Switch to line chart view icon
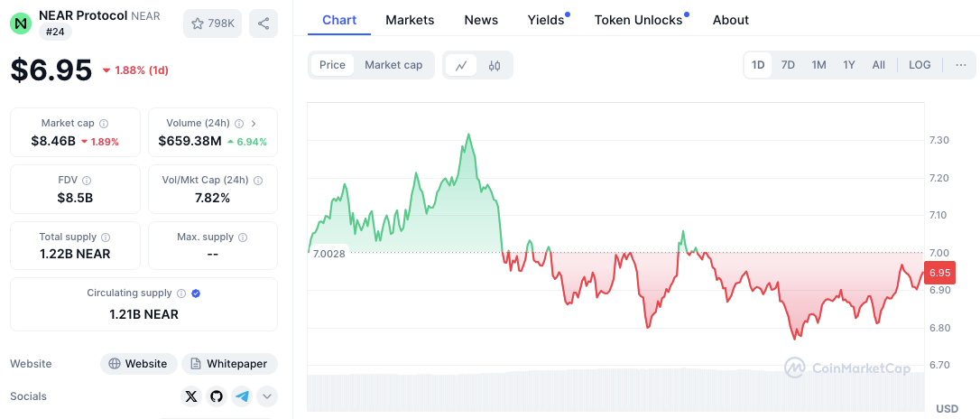This screenshot has height=419, width=980. [x=461, y=65]
